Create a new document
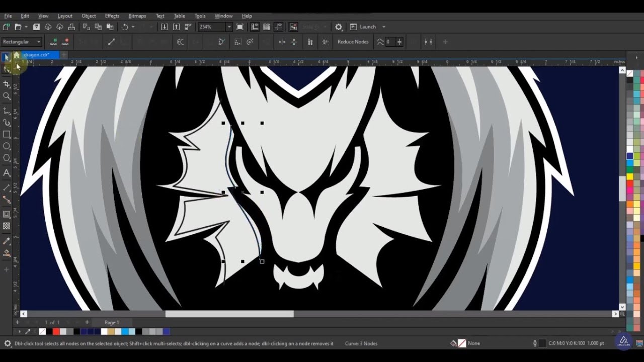Screen dimensions: 644x362 tap(6, 27)
